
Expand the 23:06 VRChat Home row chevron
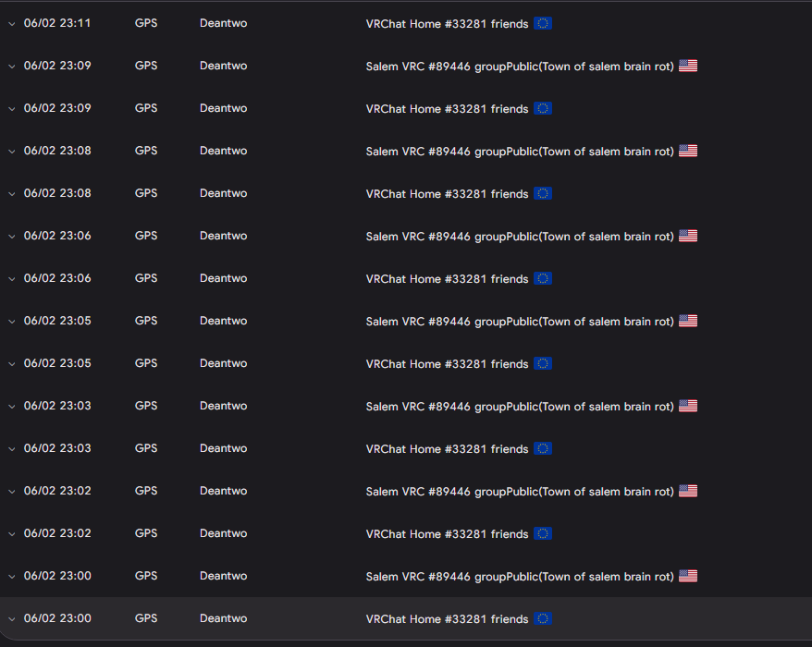[x=11, y=279]
